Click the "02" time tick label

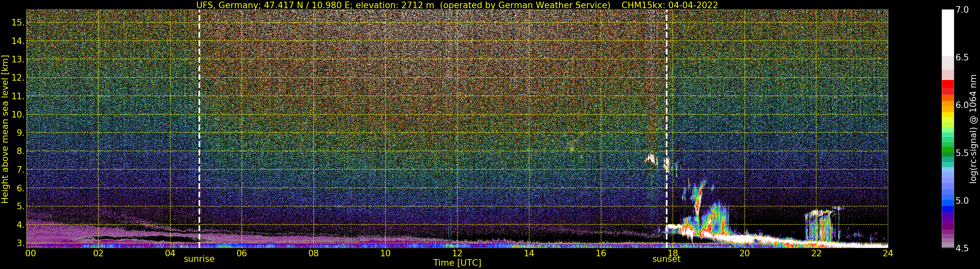click(98, 253)
